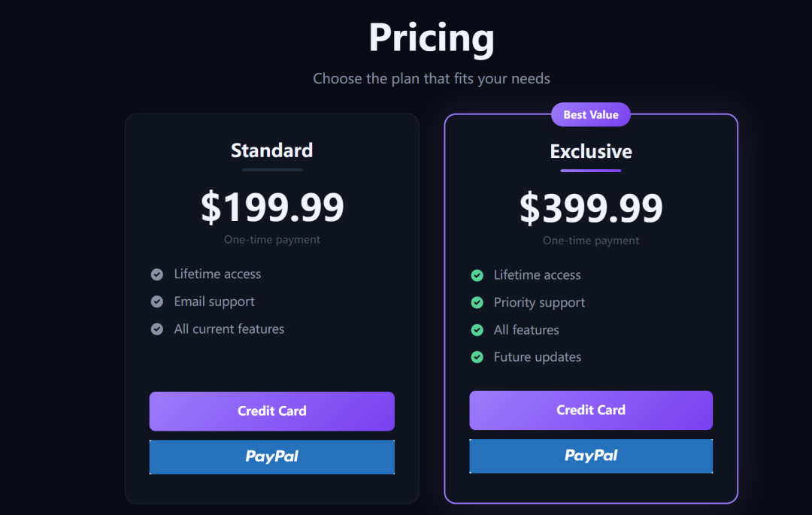This screenshot has height=515, width=812.
Task: Select the Exclusive plan heading
Action: pyautogui.click(x=591, y=152)
